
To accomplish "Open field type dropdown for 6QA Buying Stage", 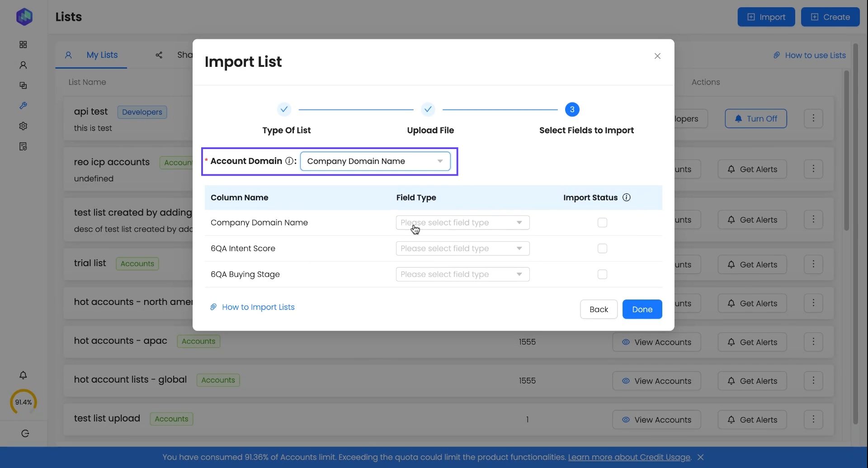I will tap(462, 274).
